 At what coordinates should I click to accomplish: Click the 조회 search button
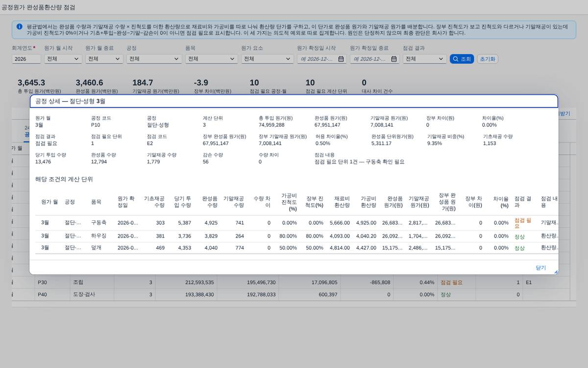(x=462, y=59)
